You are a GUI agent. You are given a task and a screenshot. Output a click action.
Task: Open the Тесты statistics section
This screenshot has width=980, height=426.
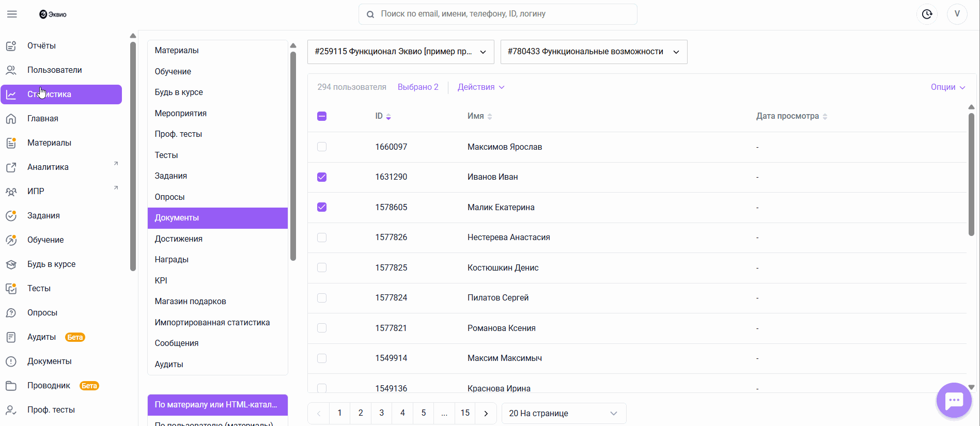point(166,155)
